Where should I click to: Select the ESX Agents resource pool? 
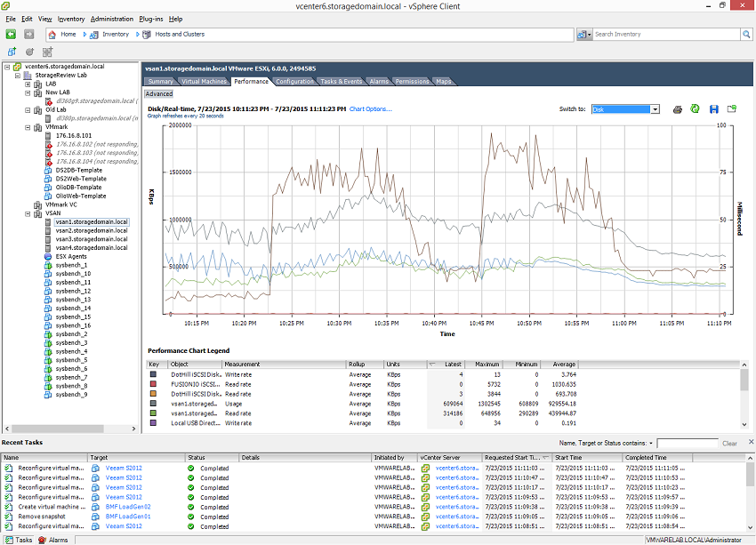71,256
